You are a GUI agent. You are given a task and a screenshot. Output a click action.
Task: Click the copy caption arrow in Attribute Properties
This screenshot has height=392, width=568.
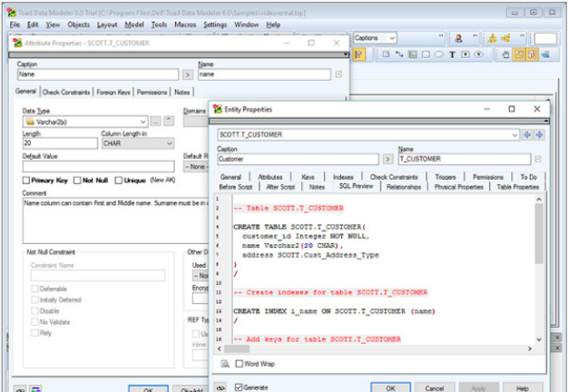[x=187, y=74]
